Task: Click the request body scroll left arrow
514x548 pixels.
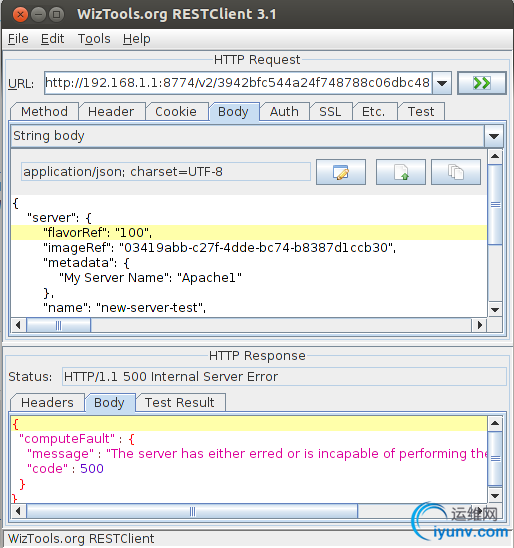Action: pyautogui.click(x=18, y=325)
